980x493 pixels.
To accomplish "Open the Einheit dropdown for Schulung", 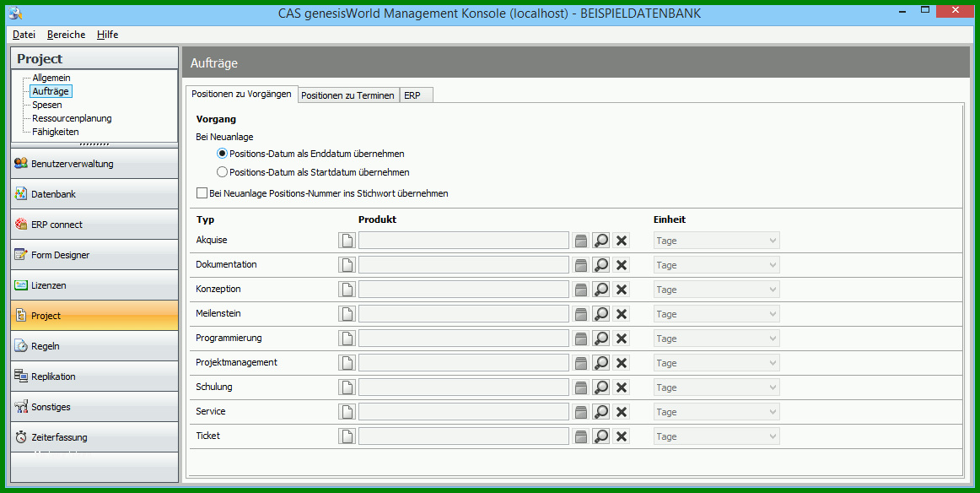I will pos(716,387).
